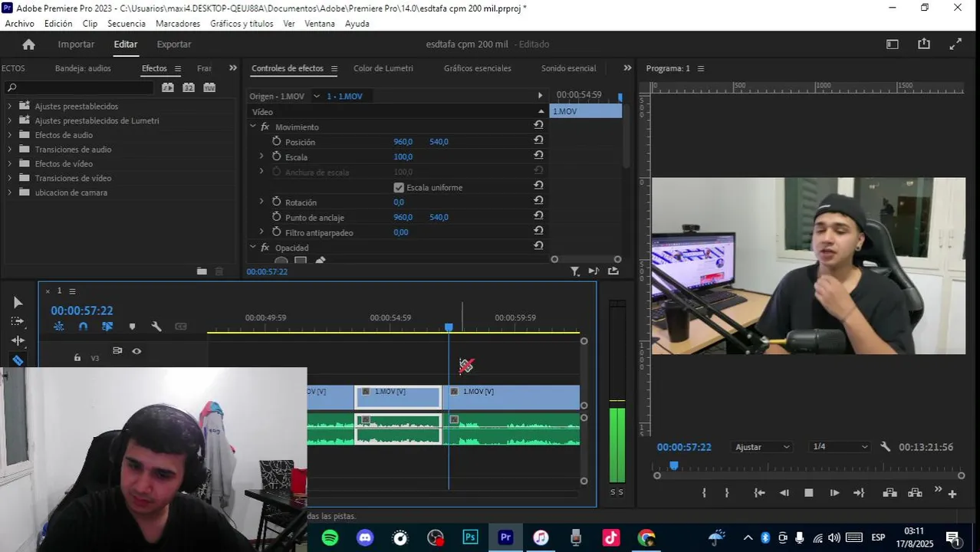Open 1/4 playback resolution dropdown
The image size is (980, 552).
click(840, 447)
